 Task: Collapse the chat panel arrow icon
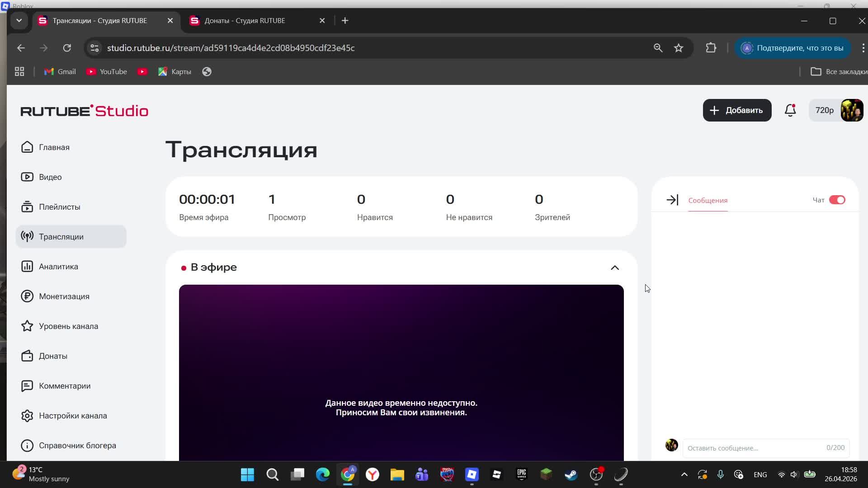(672, 200)
